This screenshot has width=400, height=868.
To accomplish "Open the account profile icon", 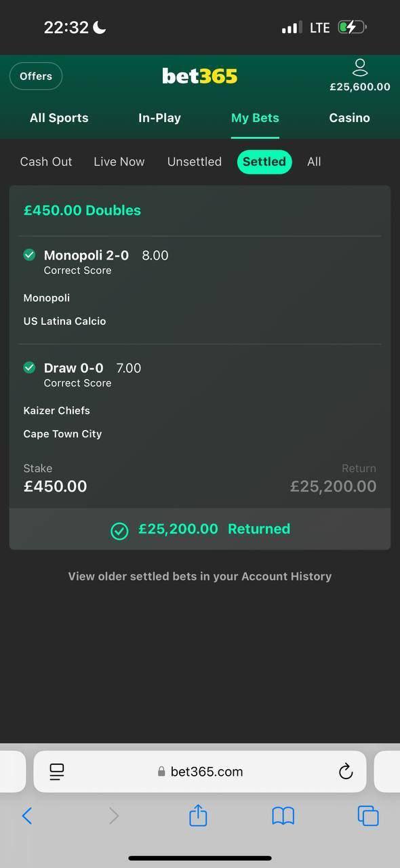I will [x=360, y=67].
